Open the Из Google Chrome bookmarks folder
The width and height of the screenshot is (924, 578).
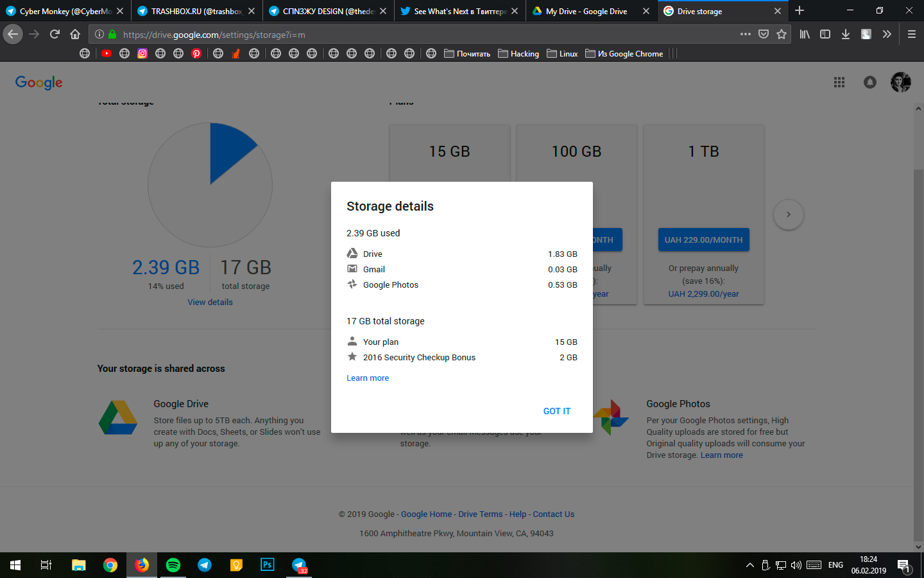[624, 53]
